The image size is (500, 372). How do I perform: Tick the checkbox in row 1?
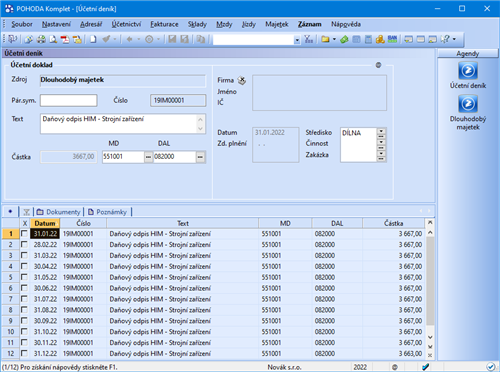(x=24, y=234)
